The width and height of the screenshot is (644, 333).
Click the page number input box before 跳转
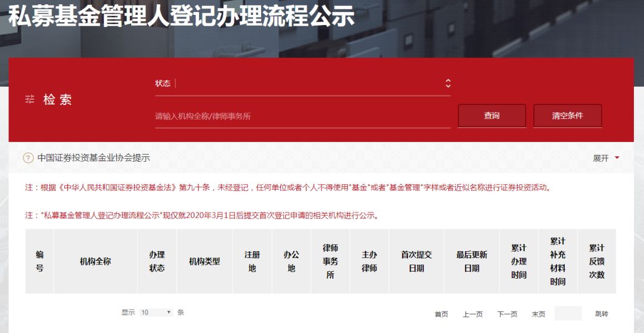coord(568,313)
